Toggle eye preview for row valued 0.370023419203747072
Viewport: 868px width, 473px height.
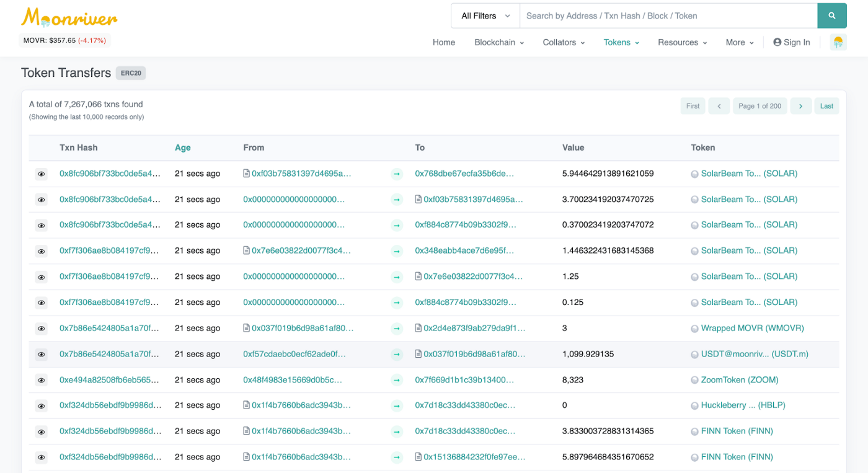click(42, 226)
